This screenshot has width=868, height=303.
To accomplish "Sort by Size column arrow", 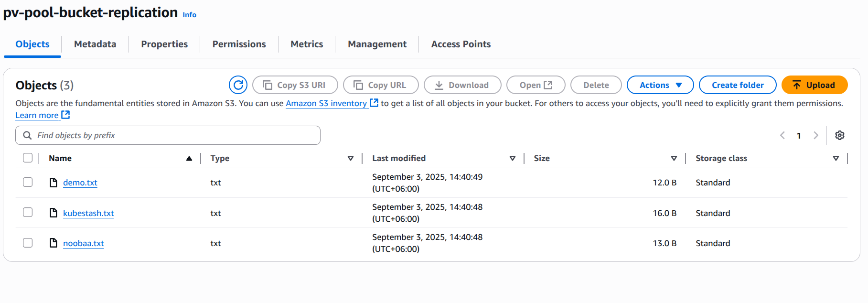I will [x=674, y=158].
